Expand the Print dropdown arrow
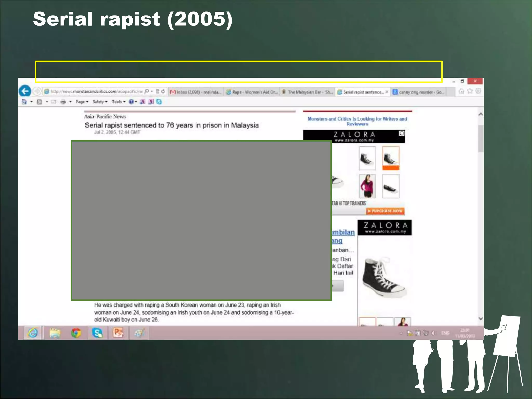 coord(70,102)
